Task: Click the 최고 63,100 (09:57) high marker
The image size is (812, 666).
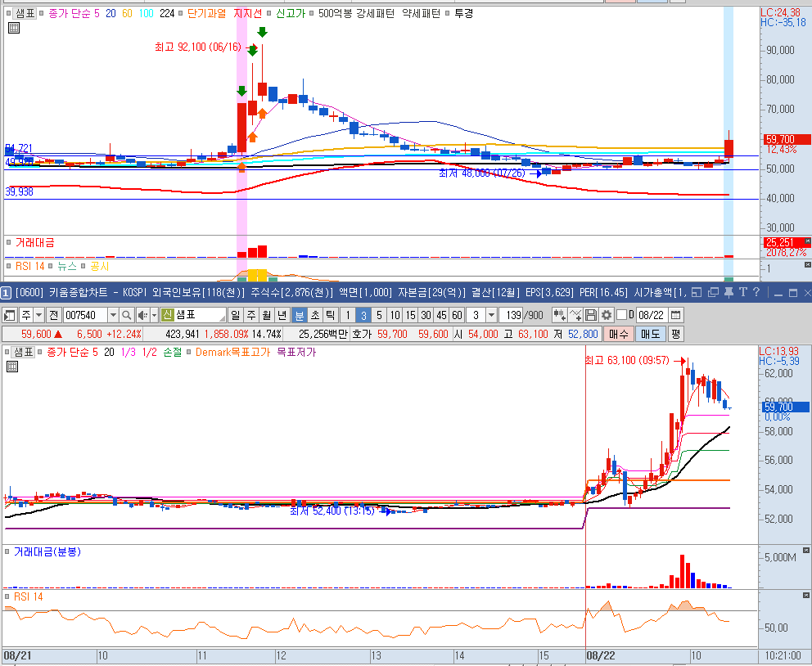Action: [x=627, y=360]
